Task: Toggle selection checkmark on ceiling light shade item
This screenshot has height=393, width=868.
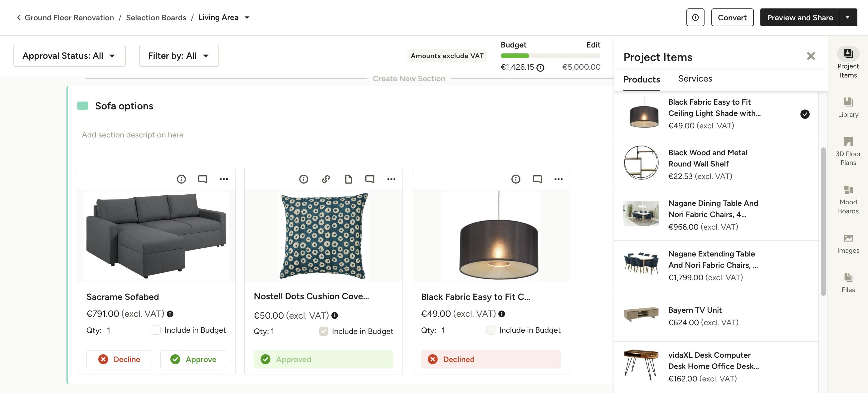Action: (x=805, y=114)
